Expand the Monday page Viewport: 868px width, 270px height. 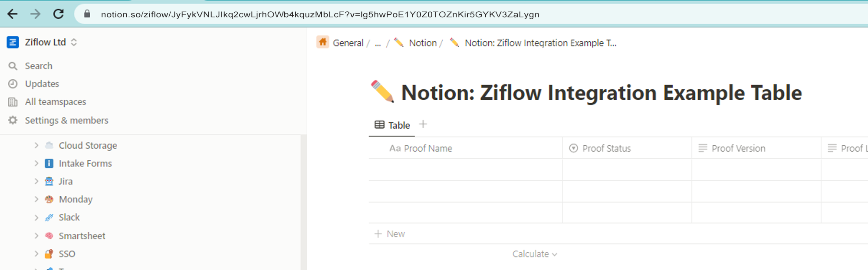[x=36, y=199]
